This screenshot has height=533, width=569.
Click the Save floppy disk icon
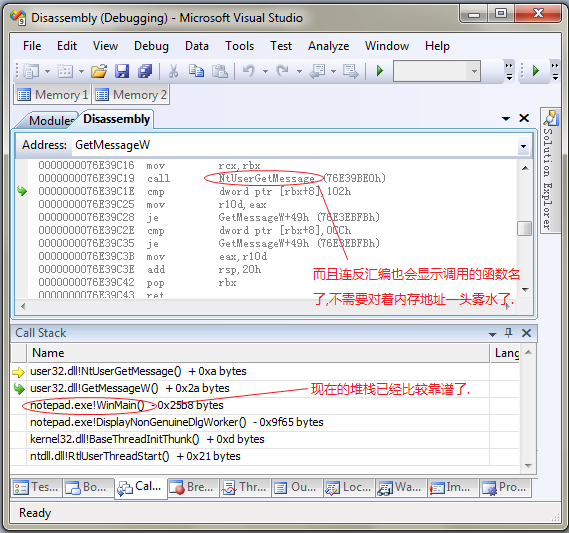[x=122, y=71]
